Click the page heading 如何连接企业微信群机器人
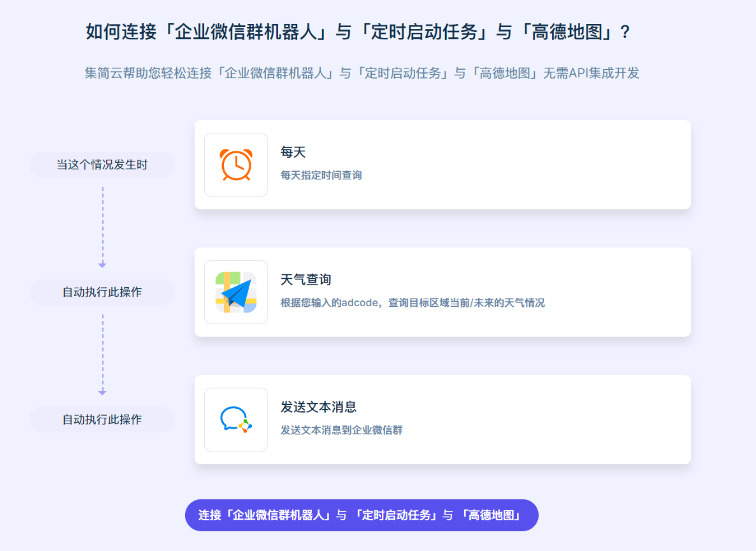This screenshot has width=756, height=551. (358, 32)
